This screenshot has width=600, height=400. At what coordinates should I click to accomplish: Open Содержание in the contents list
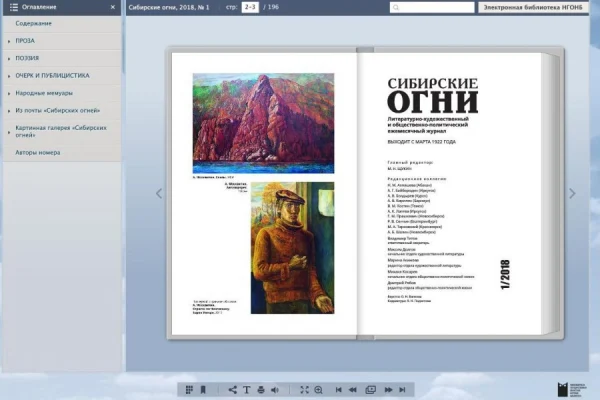34,23
